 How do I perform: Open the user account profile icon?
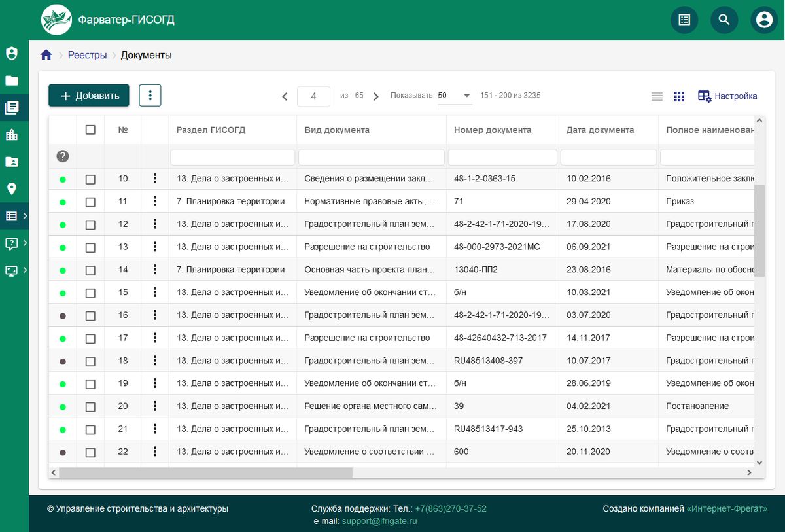763,20
